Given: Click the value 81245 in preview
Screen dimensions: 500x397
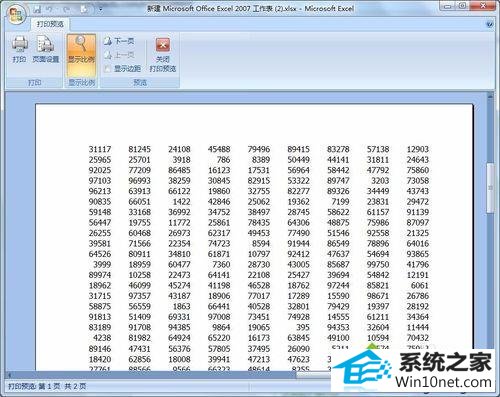Looking at the screenshot, I should [140, 149].
